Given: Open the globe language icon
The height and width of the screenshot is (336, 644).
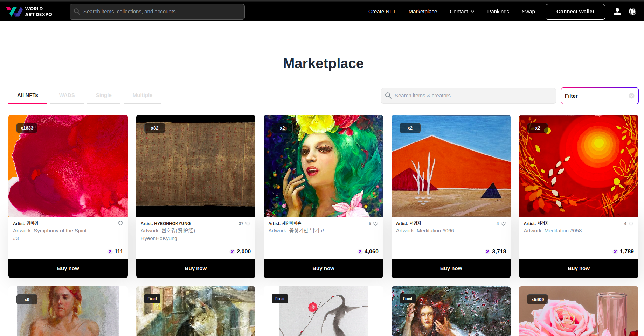Looking at the screenshot, I should pyautogui.click(x=632, y=12).
